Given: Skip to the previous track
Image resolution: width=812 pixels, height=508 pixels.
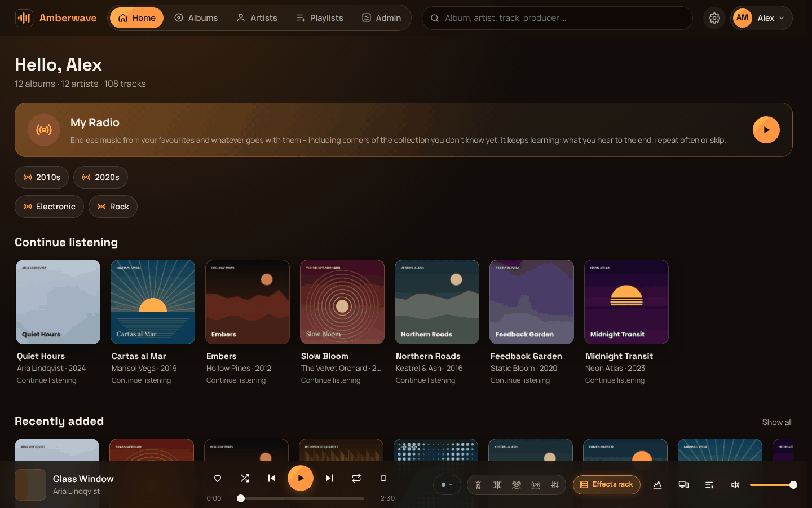Looking at the screenshot, I should [x=272, y=478].
